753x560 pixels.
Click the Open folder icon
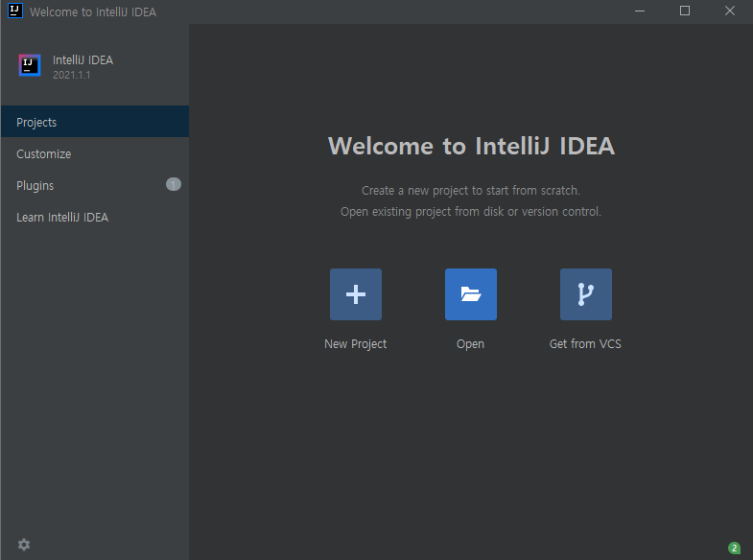[x=471, y=294]
